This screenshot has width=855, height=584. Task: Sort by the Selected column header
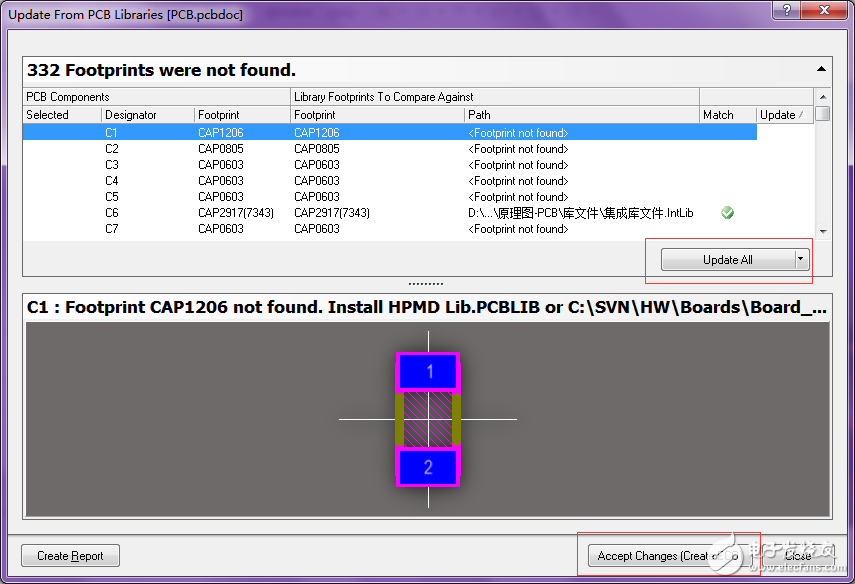(62, 115)
